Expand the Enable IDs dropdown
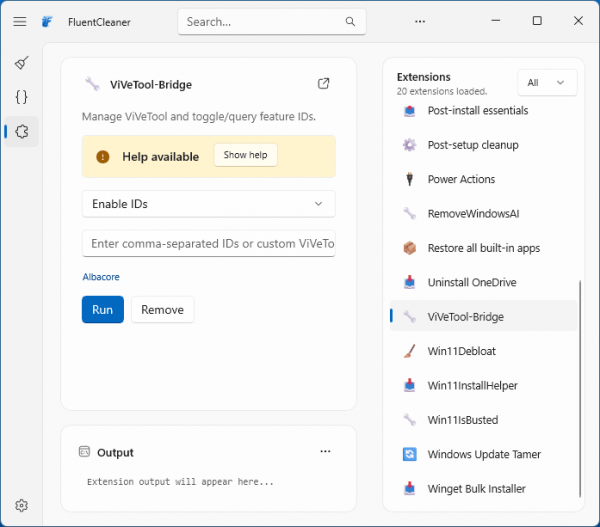 click(209, 204)
